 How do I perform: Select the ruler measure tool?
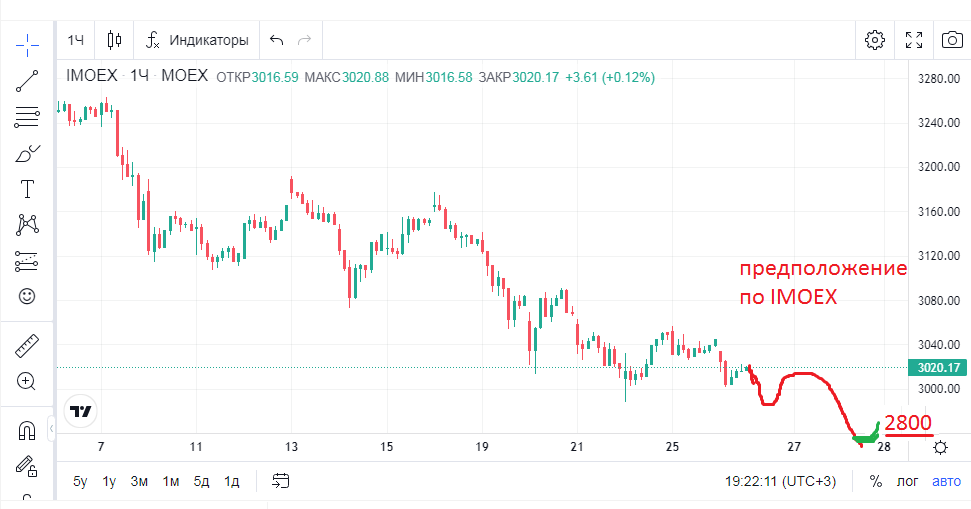pyautogui.click(x=27, y=346)
